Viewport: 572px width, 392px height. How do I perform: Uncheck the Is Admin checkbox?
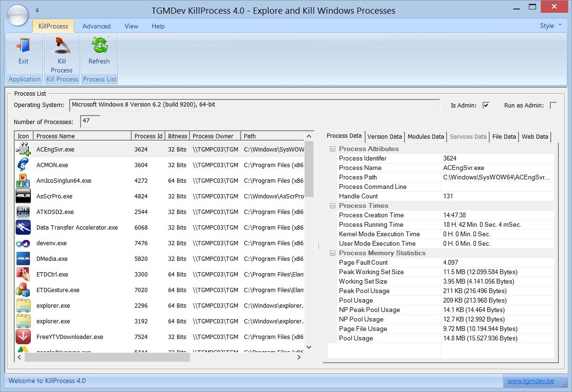tap(486, 105)
